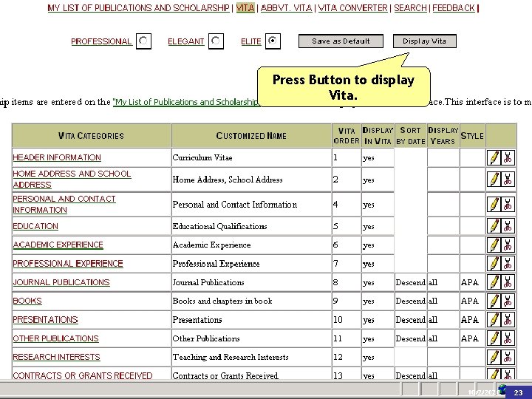Open the Search menu item
Screen dimensions: 532x399
pyautogui.click(x=410, y=8)
